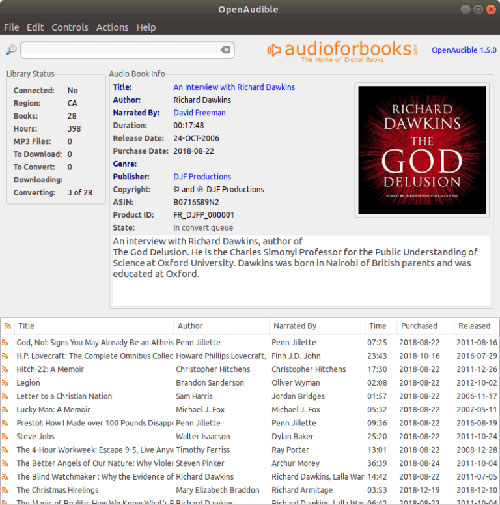500x505 pixels.
Task: Click the icon beside H.P. Lovecraft row
Action: pos(5,356)
